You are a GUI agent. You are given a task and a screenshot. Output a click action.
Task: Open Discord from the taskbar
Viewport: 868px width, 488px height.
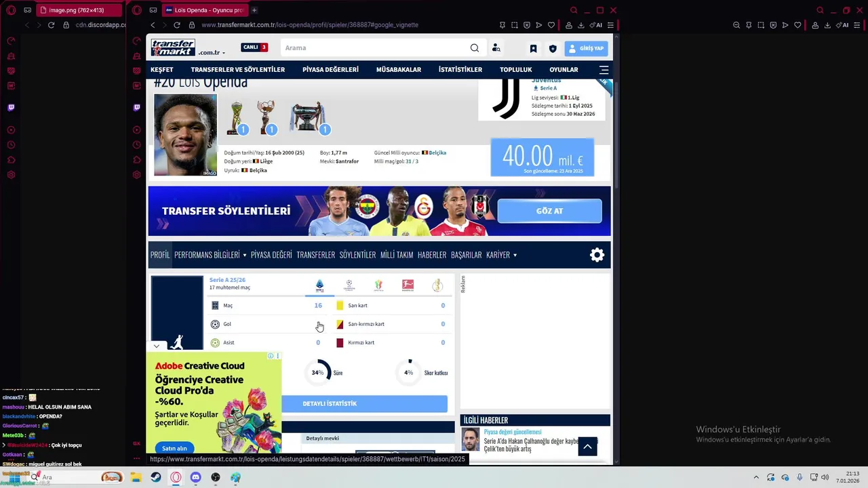coord(196,477)
